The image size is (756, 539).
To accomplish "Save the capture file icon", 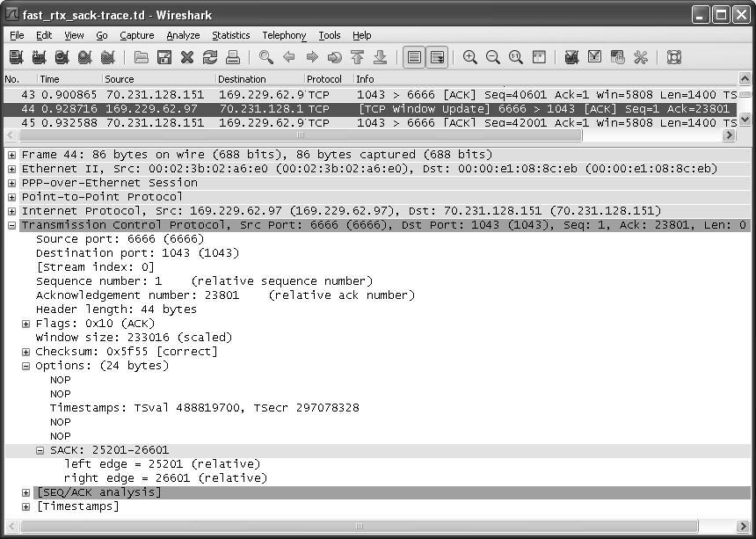I will (164, 57).
